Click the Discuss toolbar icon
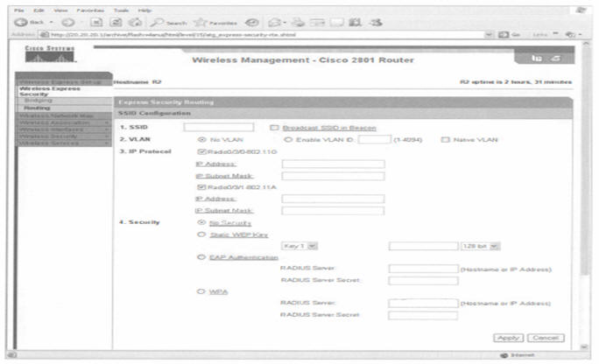The height and width of the screenshot is (364, 599). [336, 23]
